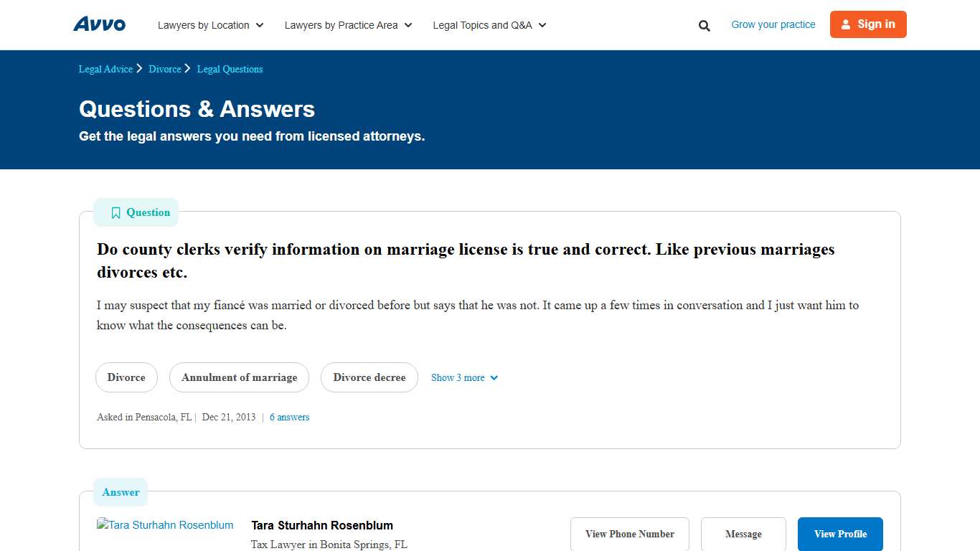Image resolution: width=980 pixels, height=551 pixels.
Task: Expand the Lawyers by Practice Area dropdown
Action: tap(348, 25)
